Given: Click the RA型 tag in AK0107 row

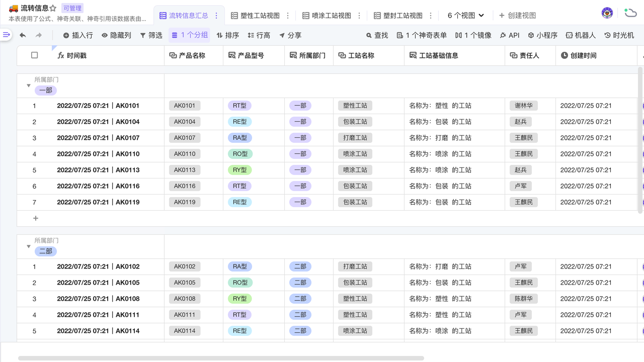Looking at the screenshot, I should point(239,138).
